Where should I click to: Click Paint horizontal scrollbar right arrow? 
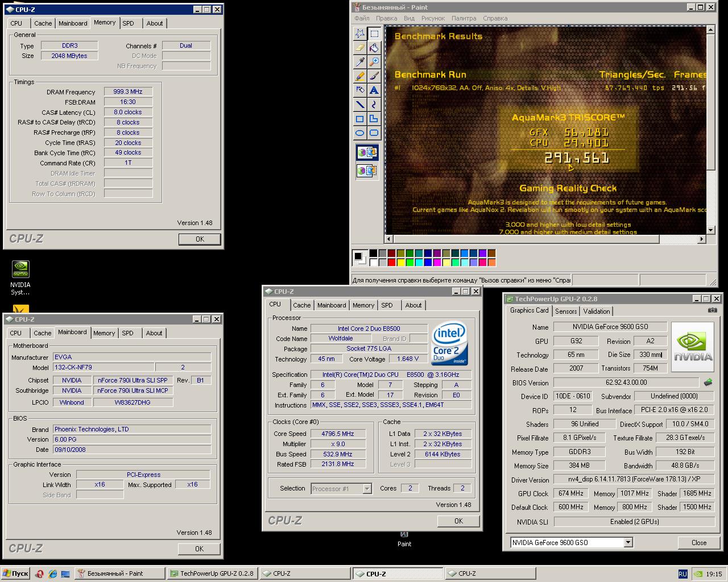click(x=702, y=239)
